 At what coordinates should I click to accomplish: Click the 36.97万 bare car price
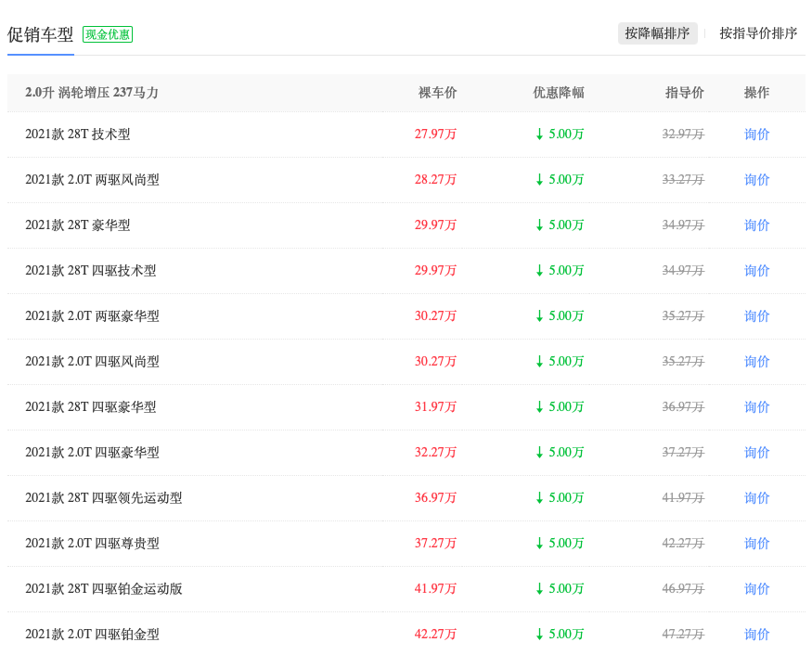(435, 498)
